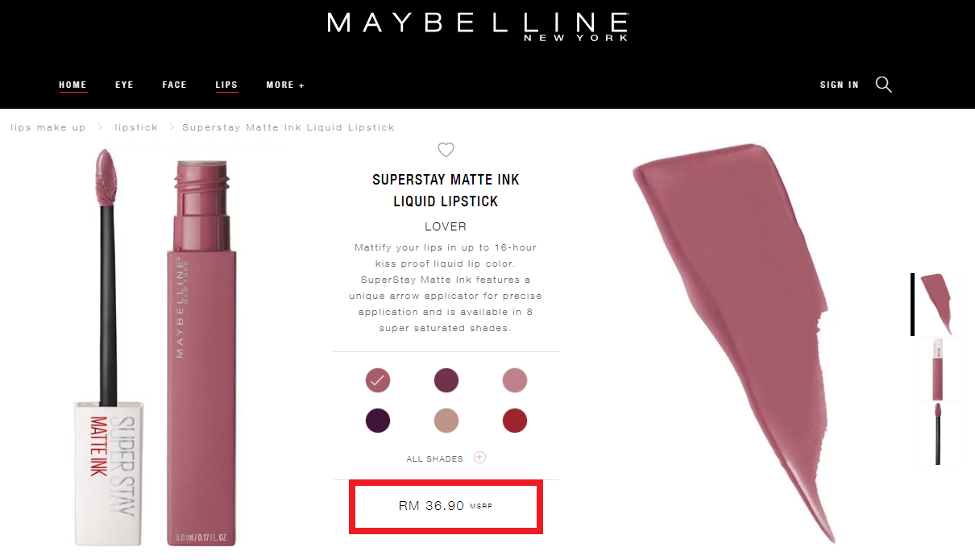Go to lipstick breadcrumb

click(x=136, y=127)
